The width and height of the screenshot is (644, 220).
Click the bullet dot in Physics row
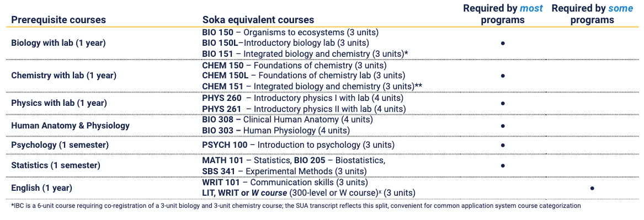(503, 104)
